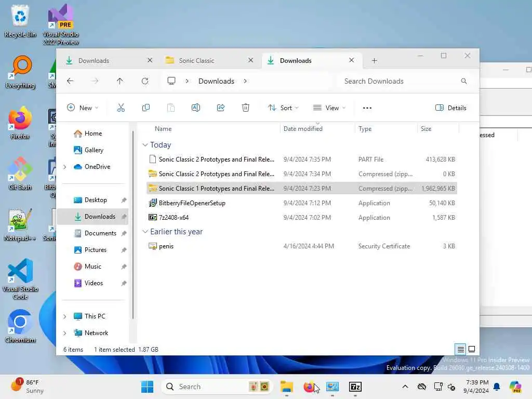Open Desktop in navigation pane

(93, 200)
